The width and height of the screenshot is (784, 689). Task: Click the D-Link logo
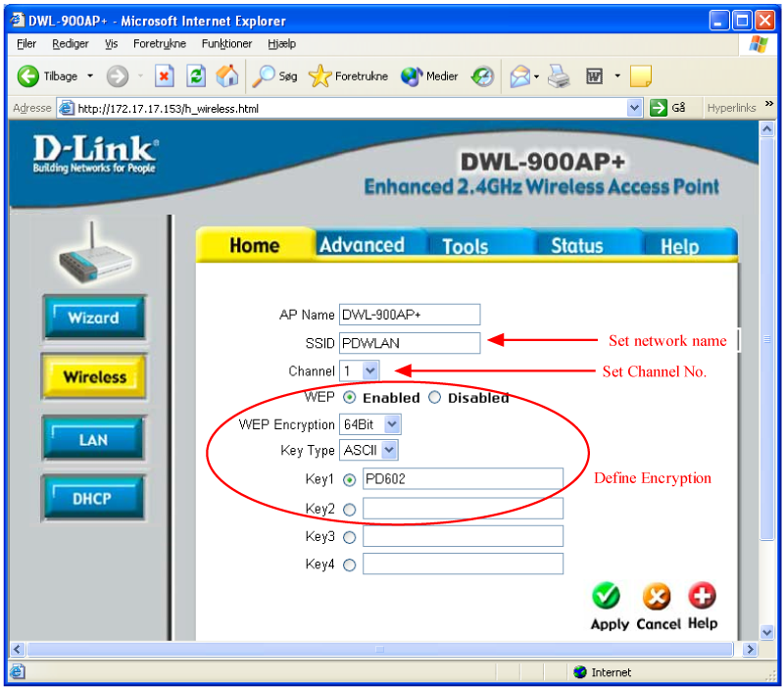pos(95,154)
